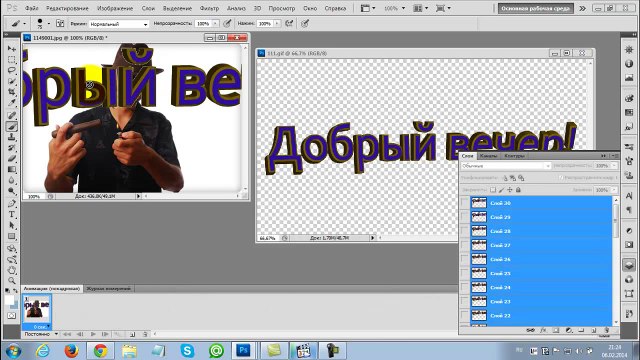Open the loop options dropdown Постоянно

tap(41, 334)
